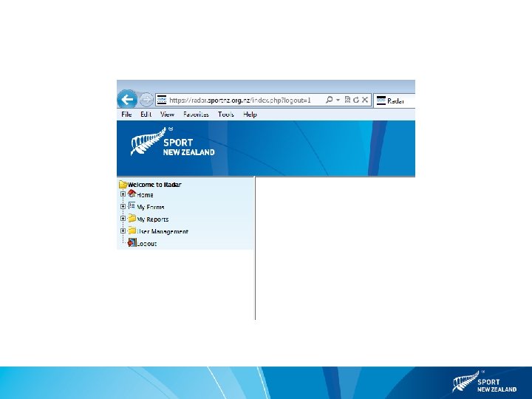
Task: Click the Radar tab favicon
Action: tap(381, 100)
